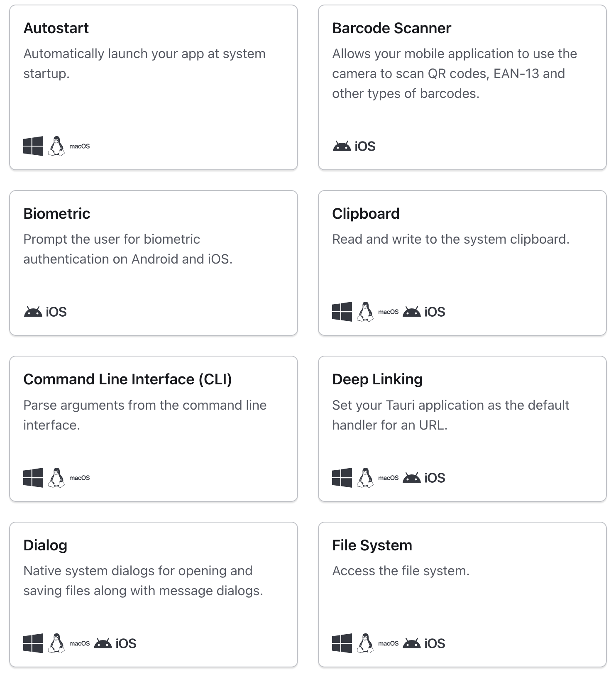Select the Biometric plugin heading
The height and width of the screenshot is (684, 616).
57,214
